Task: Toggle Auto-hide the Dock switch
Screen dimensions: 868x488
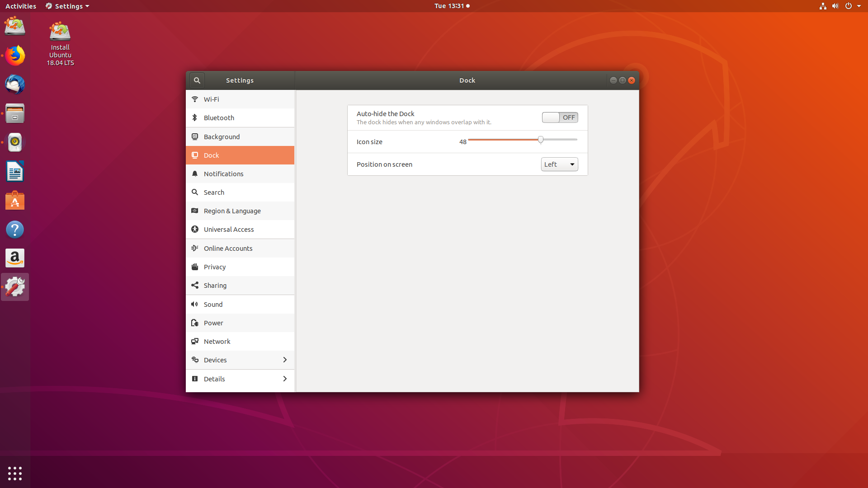Action: (x=560, y=117)
